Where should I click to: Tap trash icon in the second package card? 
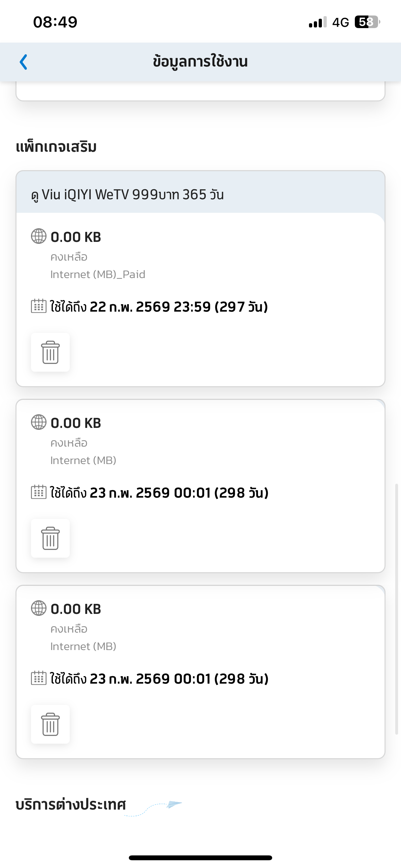click(x=50, y=538)
